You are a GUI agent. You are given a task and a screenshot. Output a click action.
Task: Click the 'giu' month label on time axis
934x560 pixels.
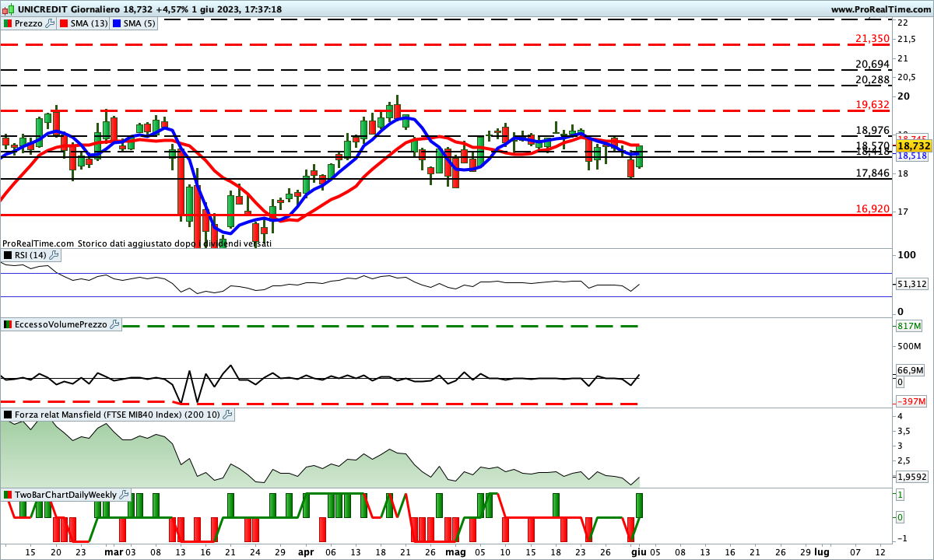click(639, 551)
